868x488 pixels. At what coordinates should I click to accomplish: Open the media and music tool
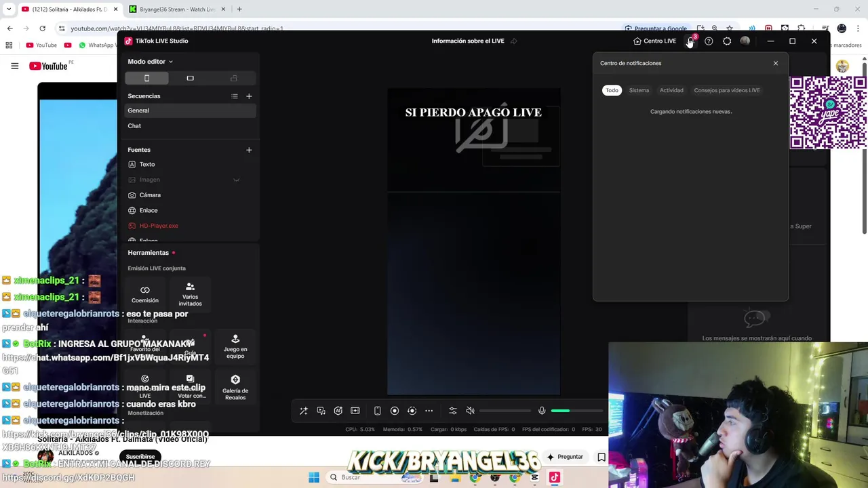coord(321,411)
